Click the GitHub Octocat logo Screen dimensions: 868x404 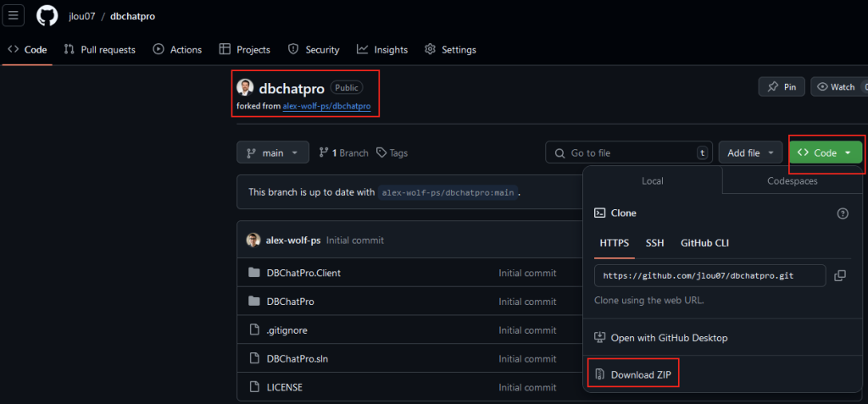(x=47, y=15)
